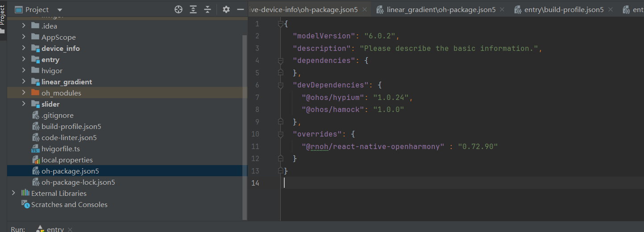Select linear_gradient module folder icon
Screen dimensions: 644x232
coord(35,82)
